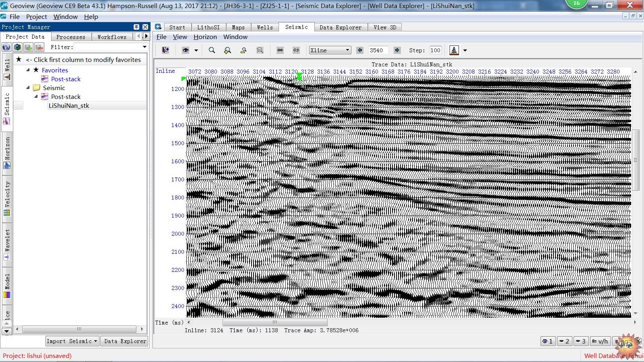Image resolution: width=644 pixels, height=362 pixels.
Task: Open dropdown arrow next to derrick icon
Action: 465,51
